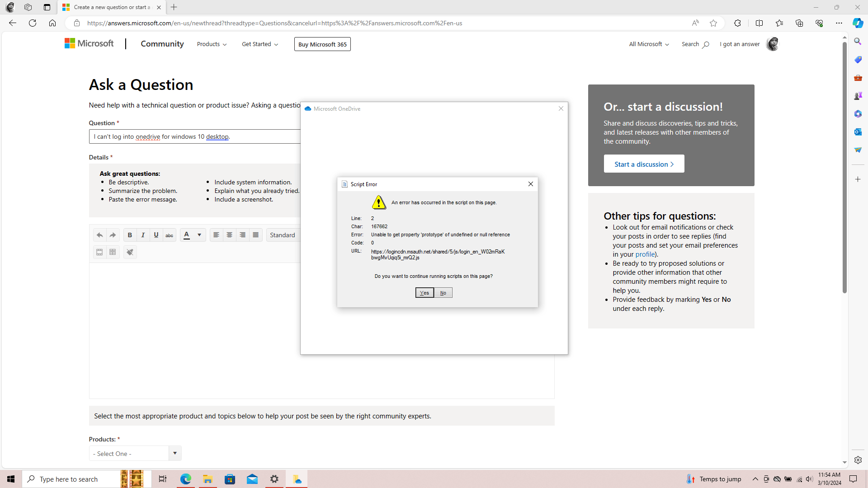This screenshot has width=868, height=488.
Task: Insert image icon in editor toolbar
Action: click(99, 252)
